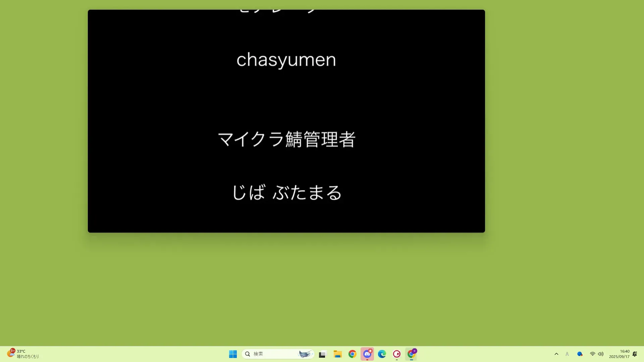Open File Explorer folder icon
The height and width of the screenshot is (362, 644).
(x=337, y=354)
